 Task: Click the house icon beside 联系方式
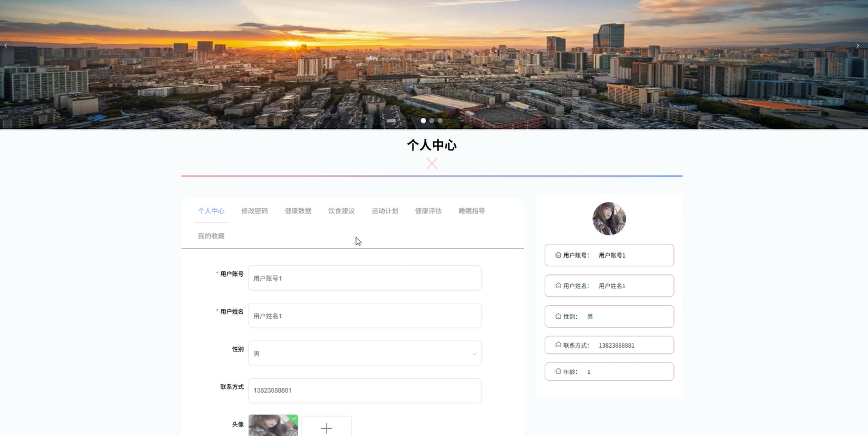[558, 345]
